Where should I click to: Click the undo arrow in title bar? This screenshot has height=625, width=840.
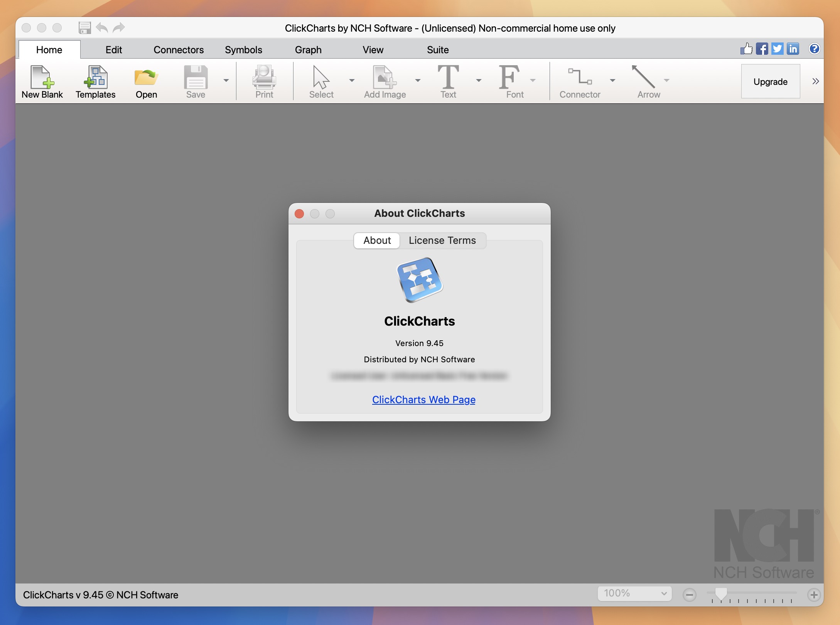[102, 27]
